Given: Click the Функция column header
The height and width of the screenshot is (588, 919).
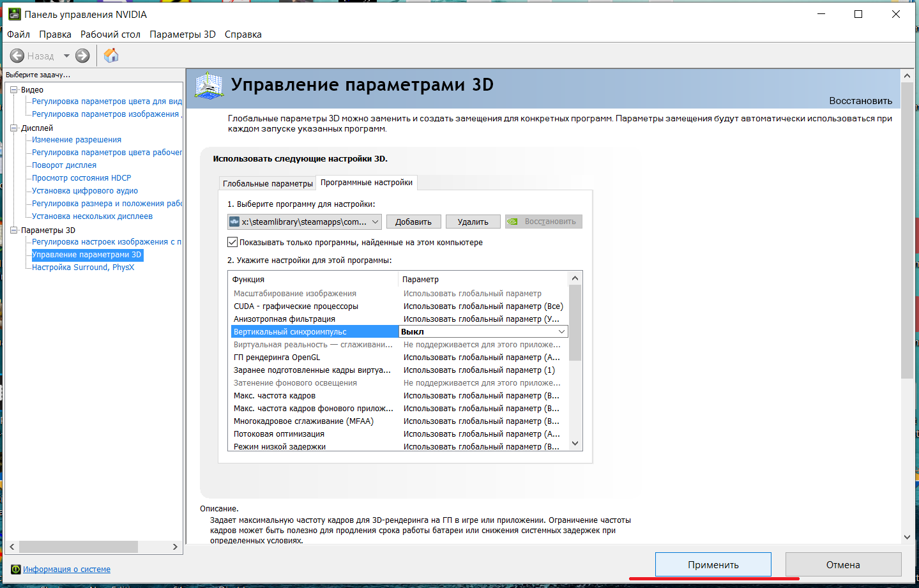Looking at the screenshot, I should (x=313, y=280).
